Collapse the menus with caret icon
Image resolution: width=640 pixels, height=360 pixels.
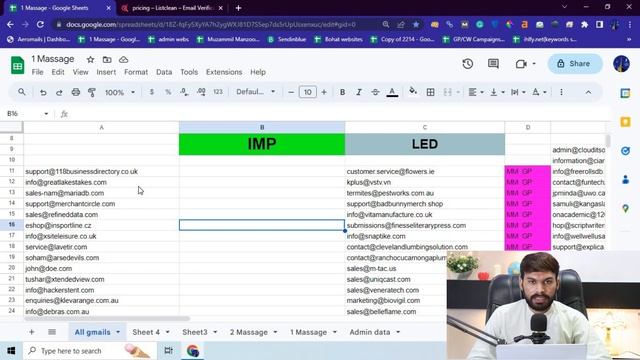(x=588, y=92)
